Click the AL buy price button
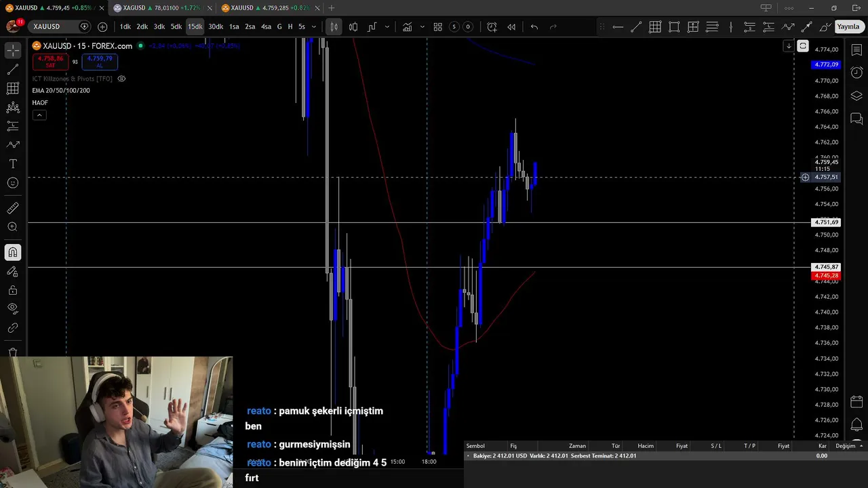Screen dimensions: 868x488 [x=99, y=62]
